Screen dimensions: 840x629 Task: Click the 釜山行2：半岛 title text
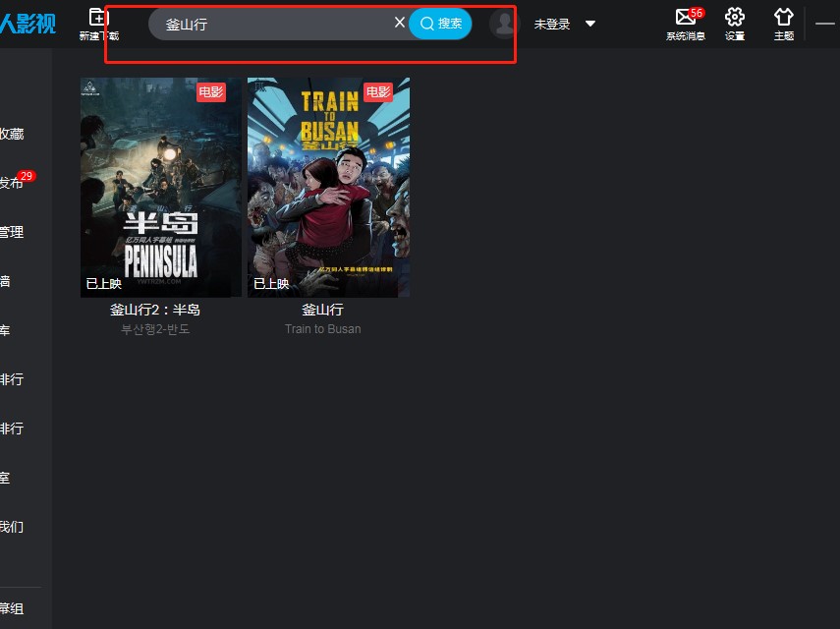pyautogui.click(x=155, y=310)
